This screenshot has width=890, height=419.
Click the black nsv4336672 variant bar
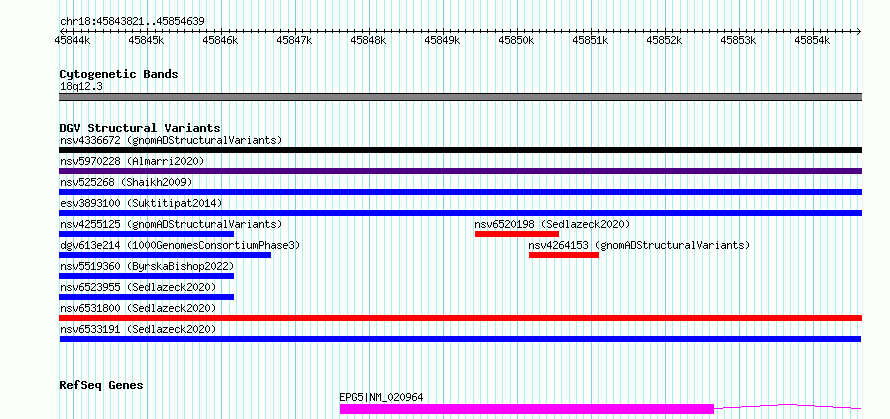pos(460,150)
